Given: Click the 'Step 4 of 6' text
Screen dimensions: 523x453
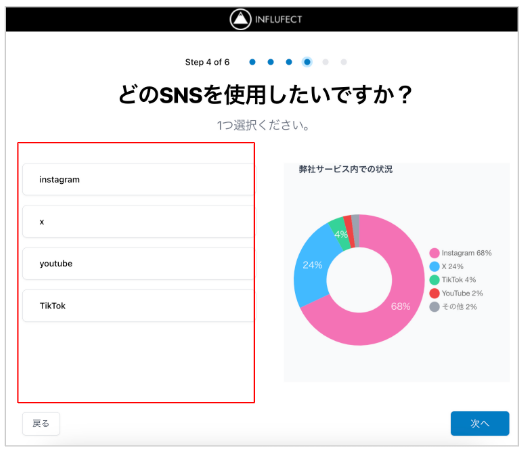Looking at the screenshot, I should coord(207,62).
